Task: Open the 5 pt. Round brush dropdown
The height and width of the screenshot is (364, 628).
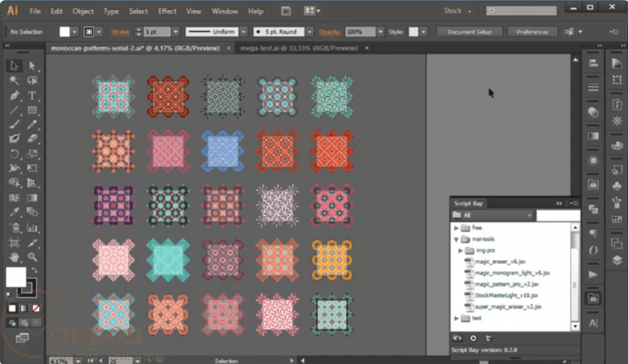Action: point(310,32)
